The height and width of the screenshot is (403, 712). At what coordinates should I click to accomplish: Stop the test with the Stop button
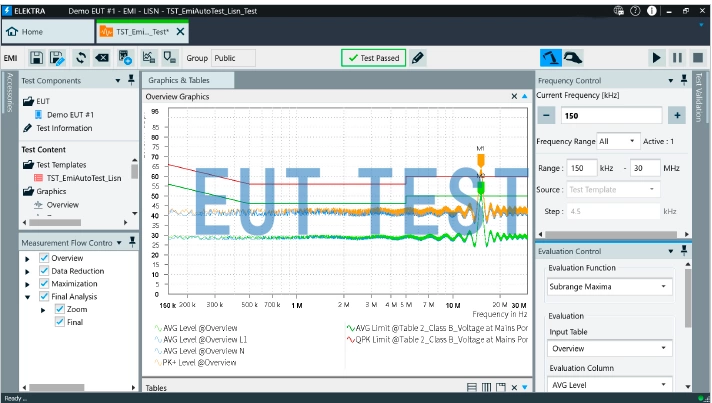pos(697,58)
